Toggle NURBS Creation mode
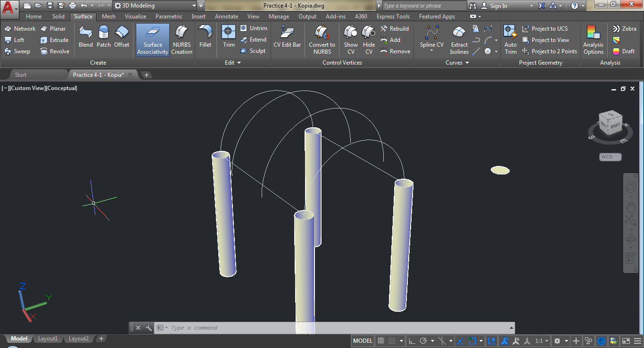Image resolution: width=644 pixels, height=348 pixels. point(182,40)
